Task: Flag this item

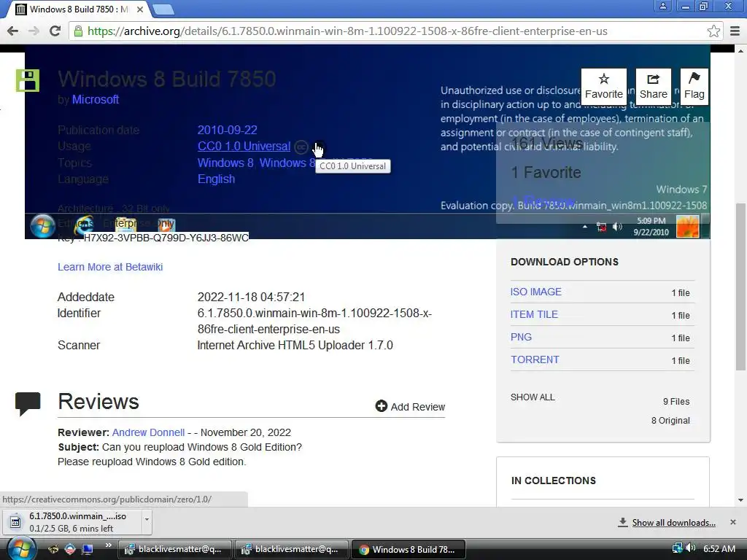Action: (694, 86)
